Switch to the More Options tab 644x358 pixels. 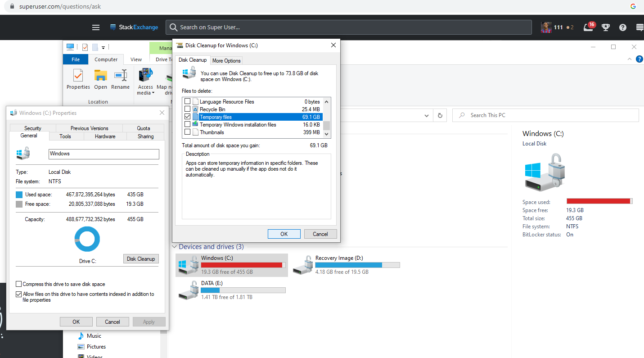(226, 61)
